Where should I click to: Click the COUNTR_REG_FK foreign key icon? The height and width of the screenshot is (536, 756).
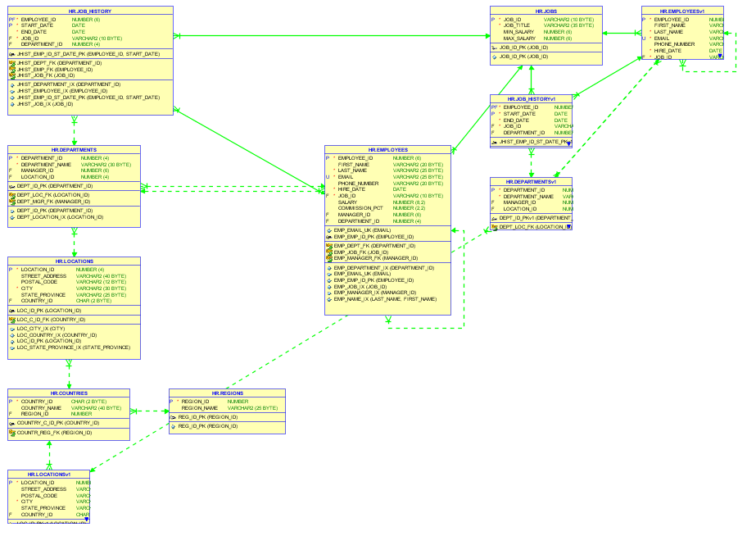[x=12, y=434]
